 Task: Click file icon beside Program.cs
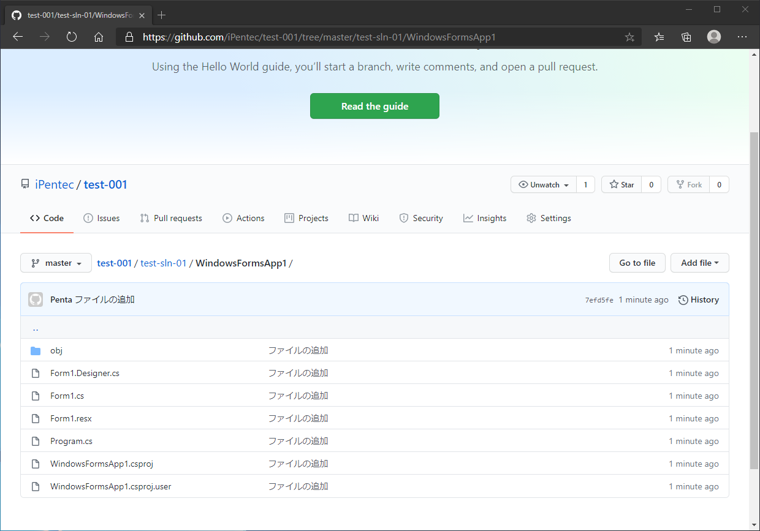coord(35,441)
